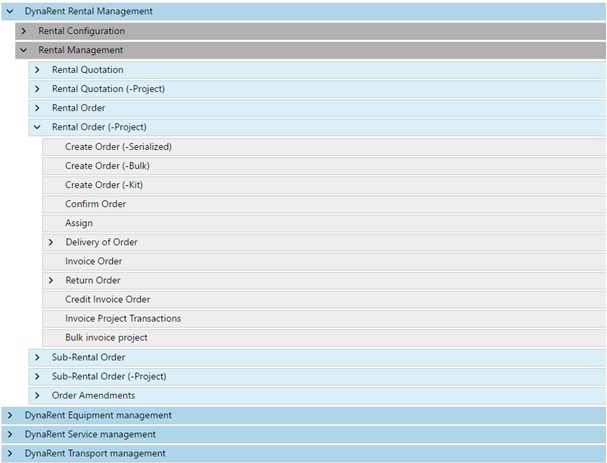Expand DynaRent Equipment management node
Viewport: 607px width, 463px height.
[x=9, y=415]
